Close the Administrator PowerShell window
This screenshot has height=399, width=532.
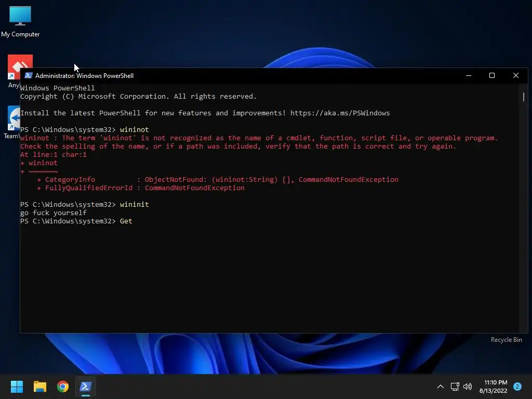coord(516,75)
